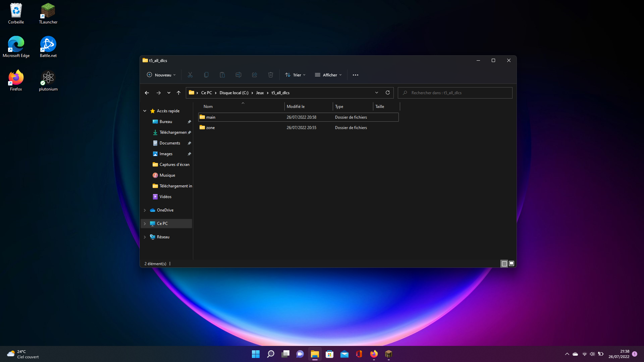Screen dimensions: 644x362
Task: Select the zone folder
Action: pyautogui.click(x=211, y=128)
